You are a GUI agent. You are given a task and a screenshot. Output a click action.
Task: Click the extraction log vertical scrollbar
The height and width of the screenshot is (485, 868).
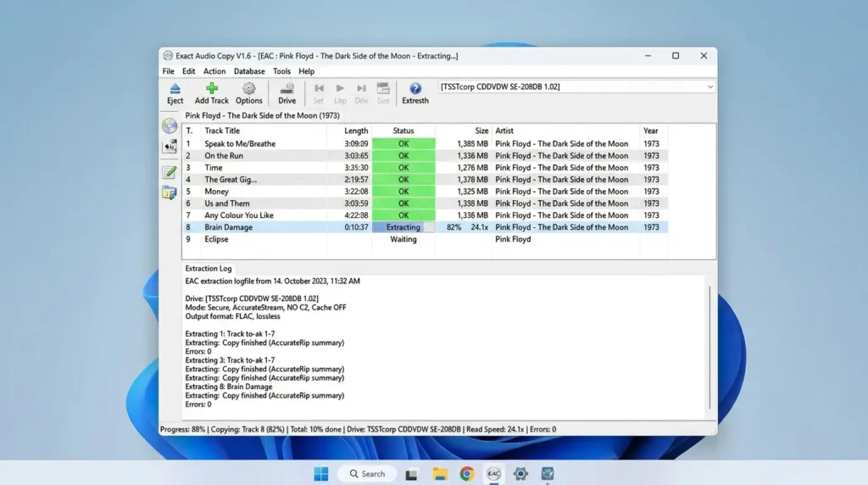pyautogui.click(x=709, y=347)
